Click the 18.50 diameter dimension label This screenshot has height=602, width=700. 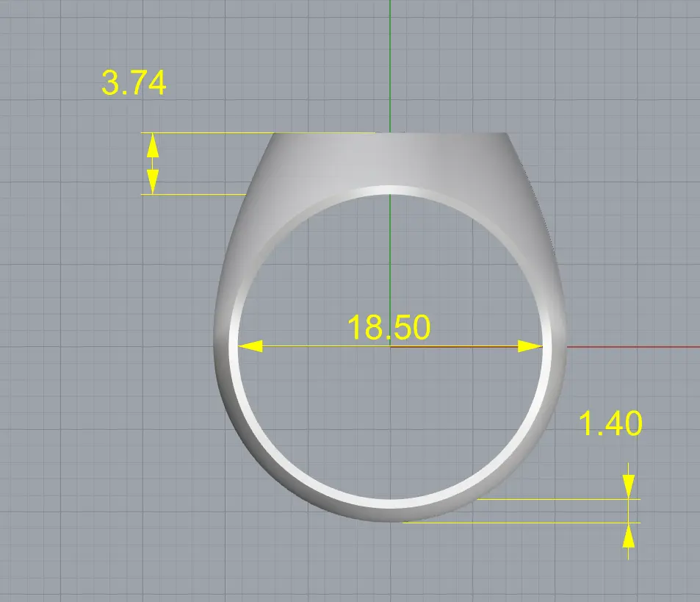pyautogui.click(x=388, y=327)
